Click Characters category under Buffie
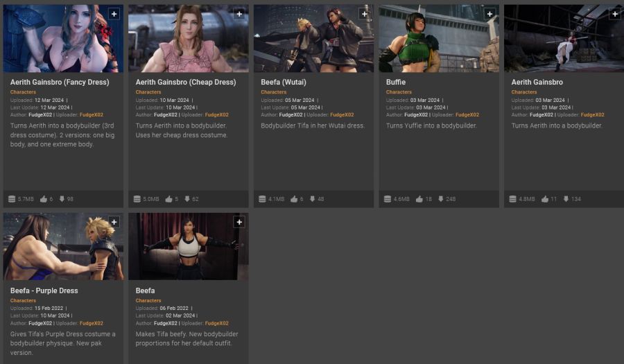This screenshot has height=364, width=624. [399, 92]
